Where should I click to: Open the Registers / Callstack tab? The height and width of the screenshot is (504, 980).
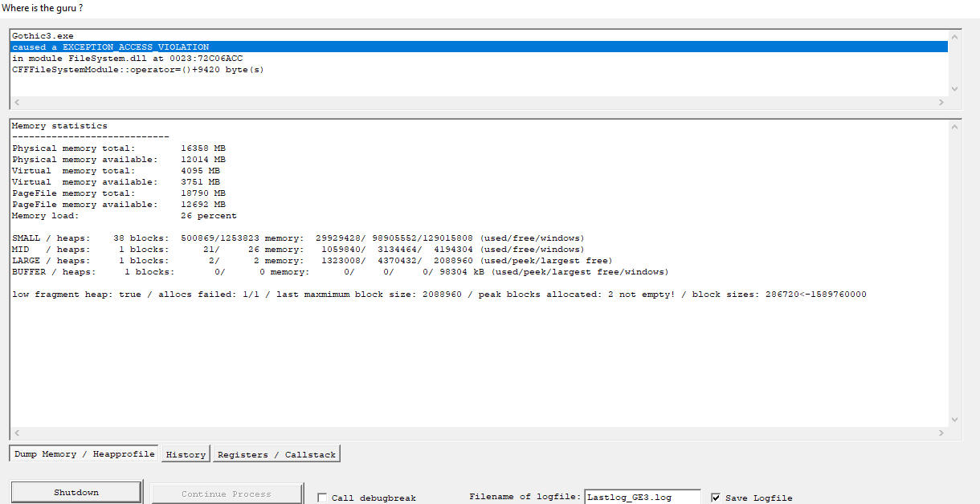(x=276, y=454)
